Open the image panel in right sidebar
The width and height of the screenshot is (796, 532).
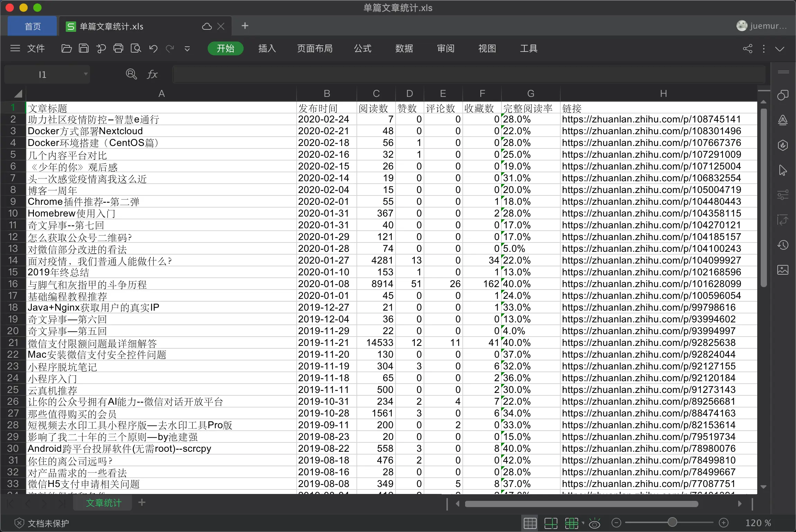[783, 270]
